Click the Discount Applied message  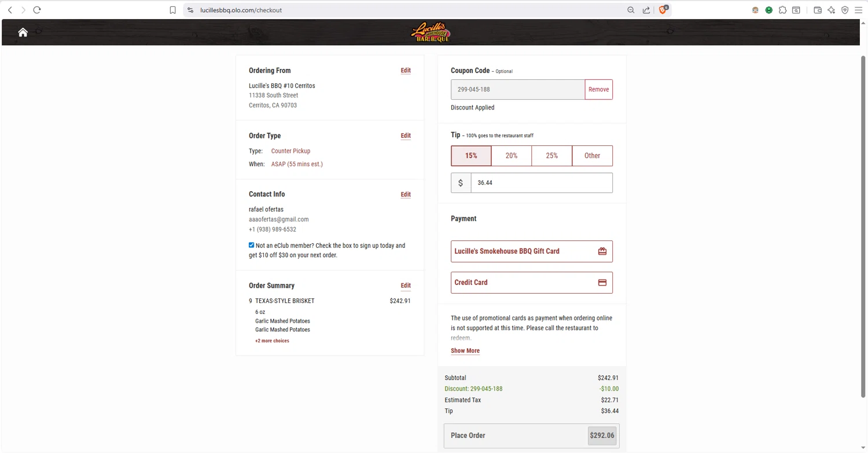tap(472, 108)
